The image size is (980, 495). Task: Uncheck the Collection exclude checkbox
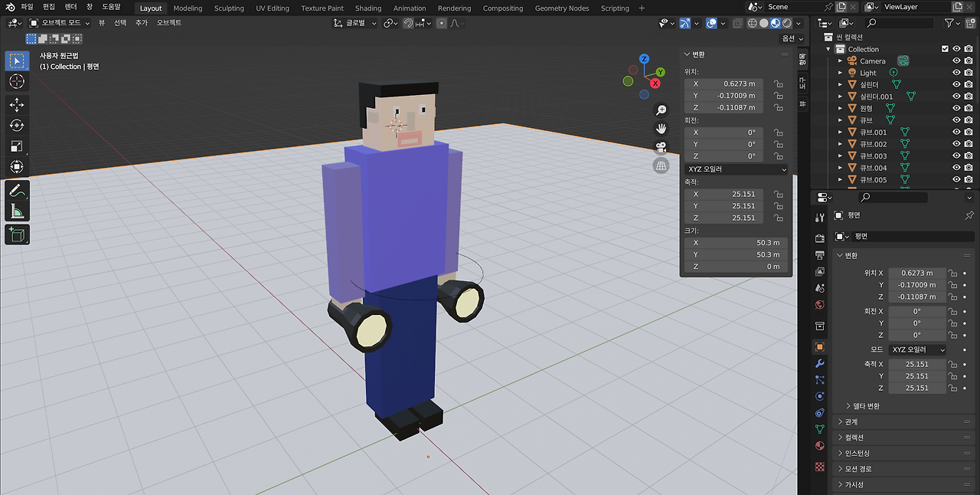(945, 49)
